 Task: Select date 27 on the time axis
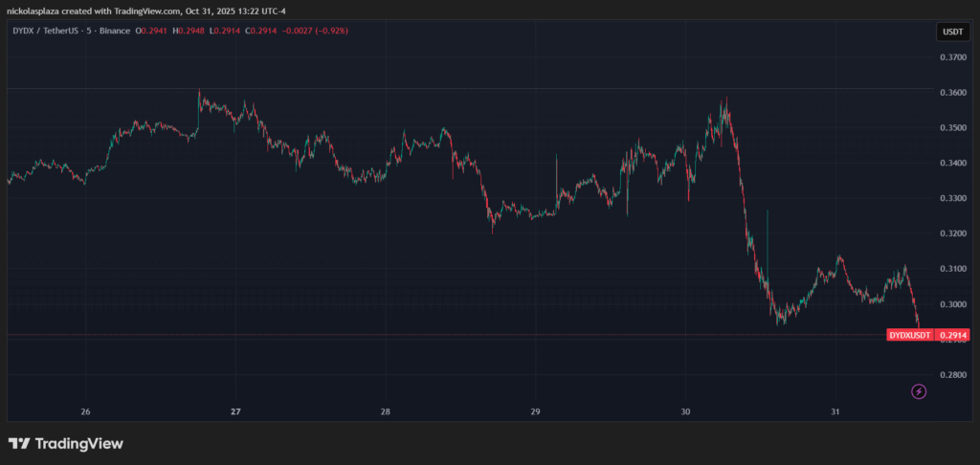(235, 412)
